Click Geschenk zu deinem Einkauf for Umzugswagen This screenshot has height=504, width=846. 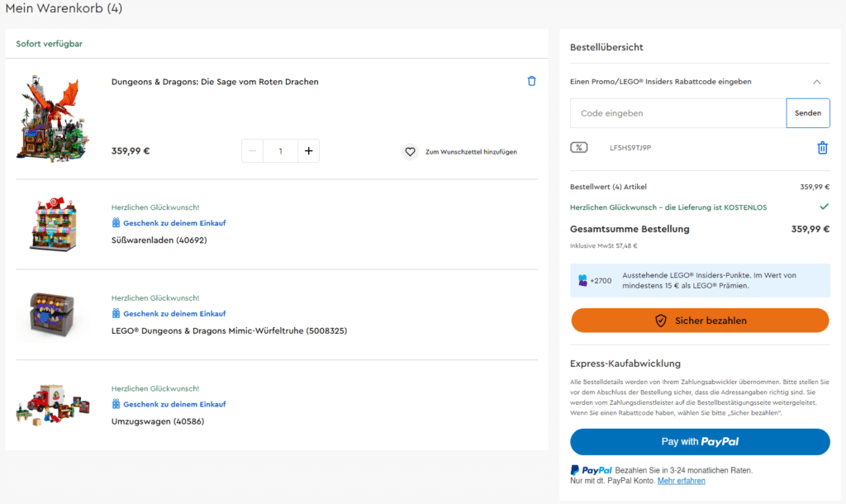coord(174,404)
